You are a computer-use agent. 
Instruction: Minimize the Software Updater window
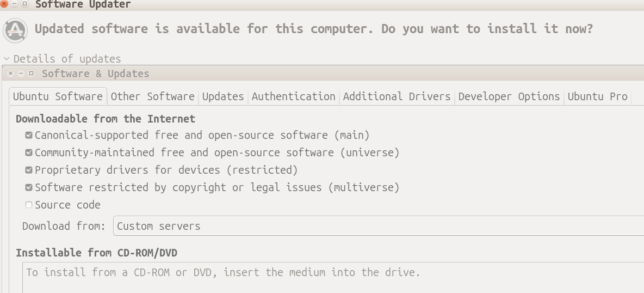point(15,4)
